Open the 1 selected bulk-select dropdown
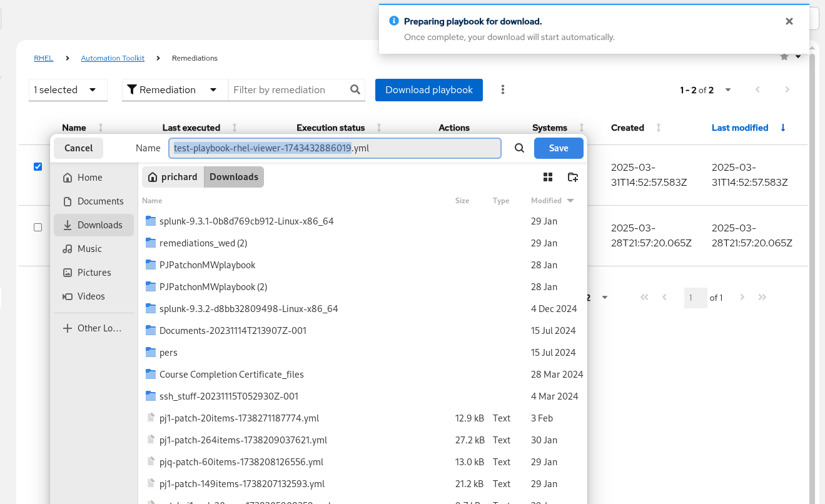 point(93,90)
